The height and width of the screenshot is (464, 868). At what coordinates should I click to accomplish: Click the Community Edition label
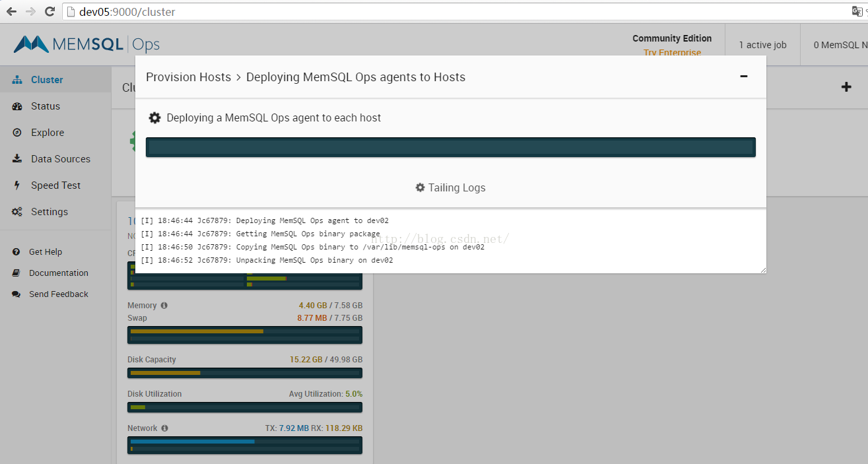[x=672, y=38]
